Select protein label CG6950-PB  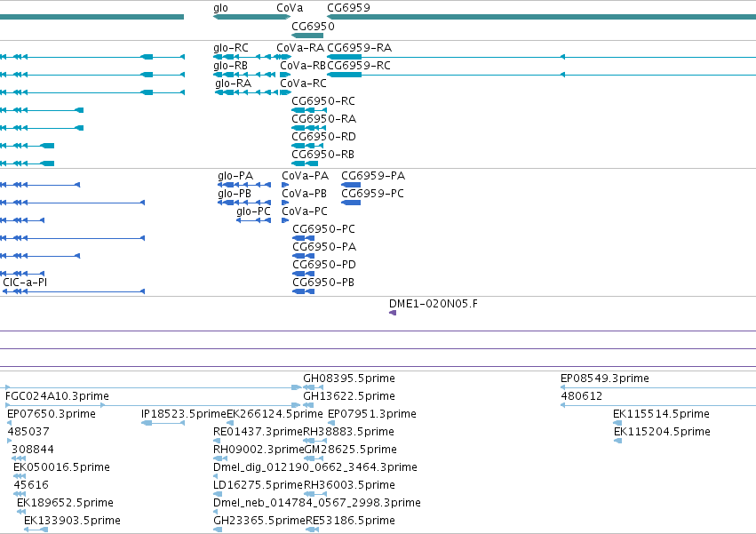coord(323,283)
